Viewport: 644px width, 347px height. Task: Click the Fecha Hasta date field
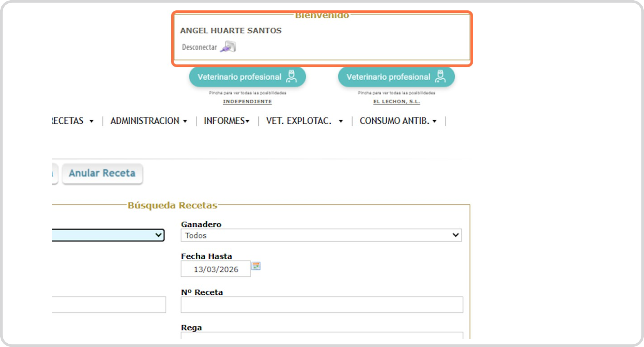[x=216, y=269]
